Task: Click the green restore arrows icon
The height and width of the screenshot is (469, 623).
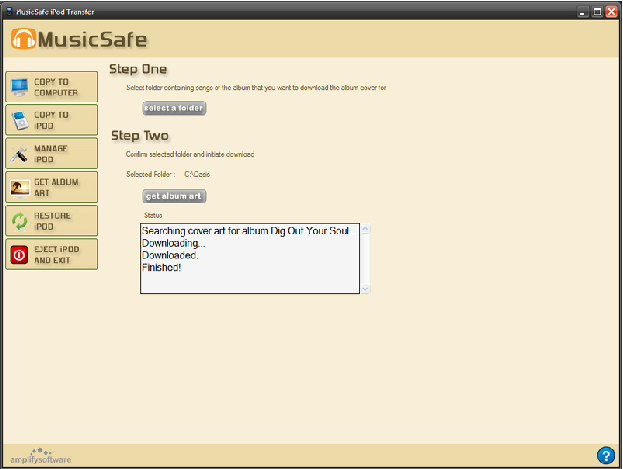Action: pyautogui.click(x=19, y=221)
